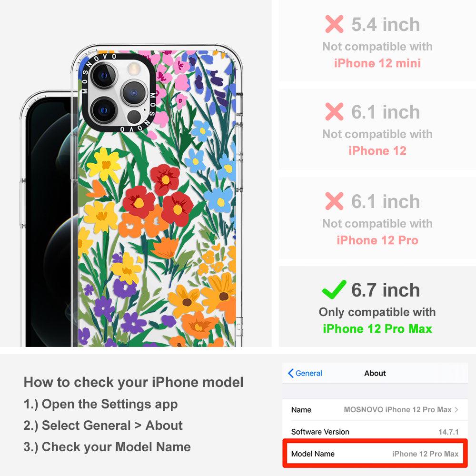Tap the Software Version row
Image resolution: width=476 pixels, height=476 pixels.
pyautogui.click(x=375, y=432)
